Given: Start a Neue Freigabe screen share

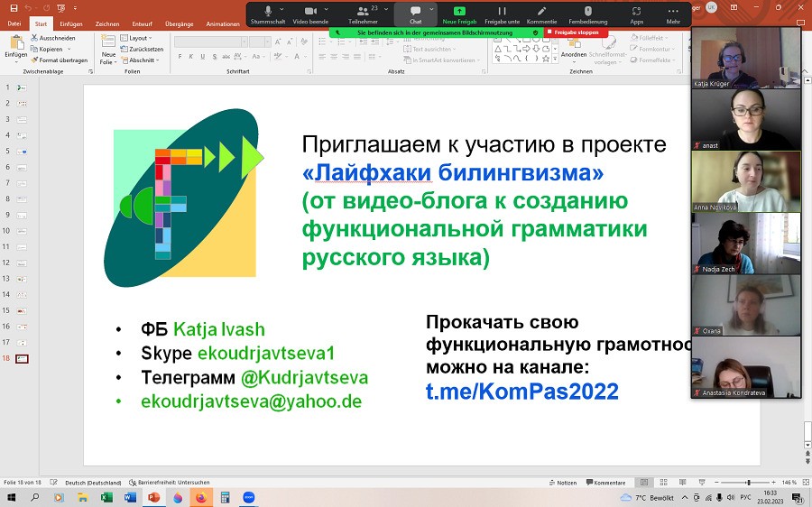Looking at the screenshot, I should point(459,13).
